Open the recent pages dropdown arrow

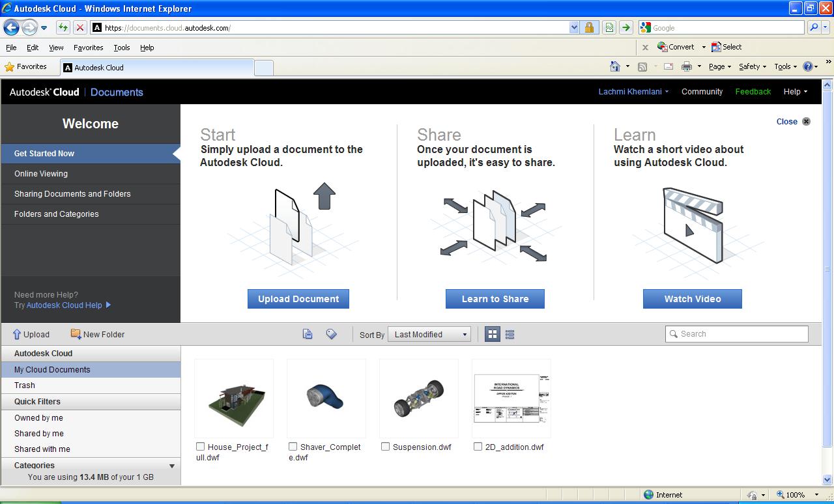[x=44, y=28]
